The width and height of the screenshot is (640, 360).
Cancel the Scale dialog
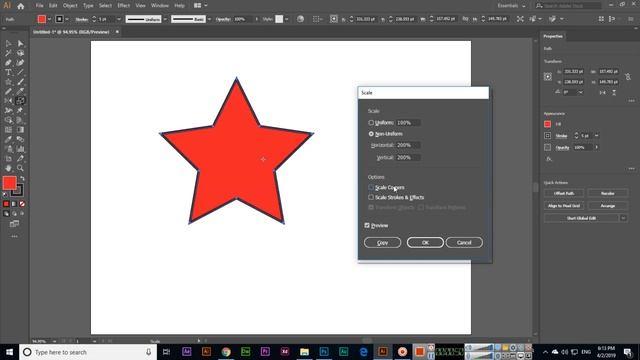coord(464,242)
